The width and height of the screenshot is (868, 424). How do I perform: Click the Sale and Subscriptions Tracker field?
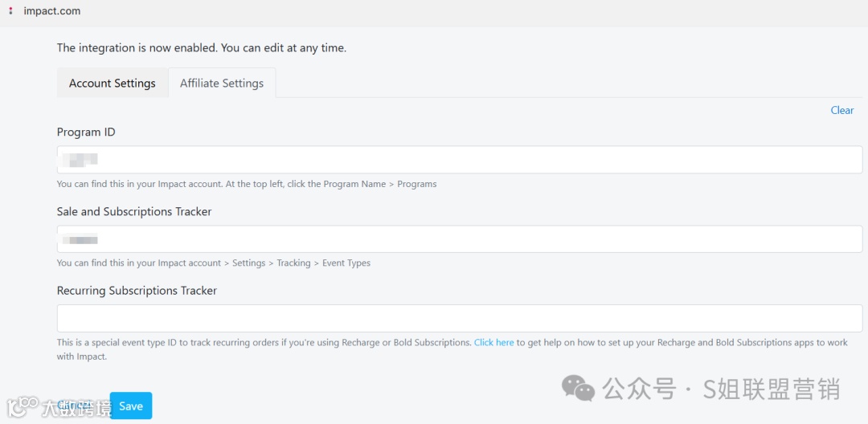tap(460, 238)
